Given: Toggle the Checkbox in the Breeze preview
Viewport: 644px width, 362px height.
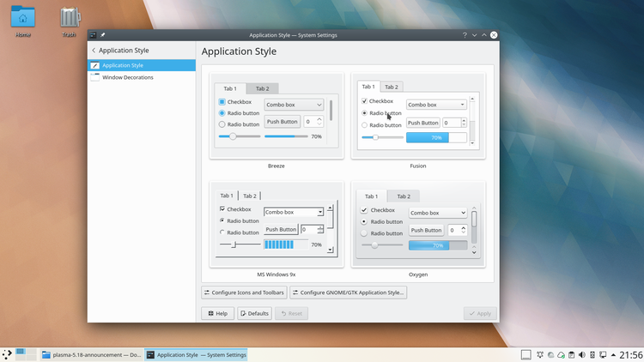Looking at the screenshot, I should click(x=222, y=102).
